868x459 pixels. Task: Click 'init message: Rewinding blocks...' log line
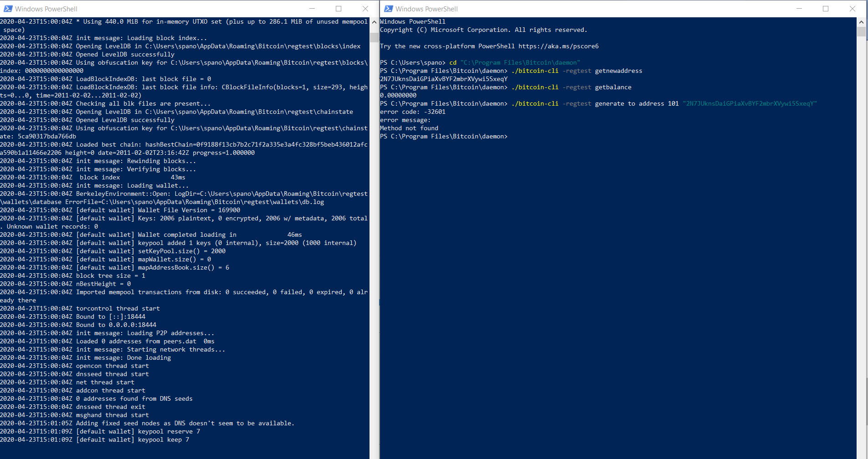(98, 161)
